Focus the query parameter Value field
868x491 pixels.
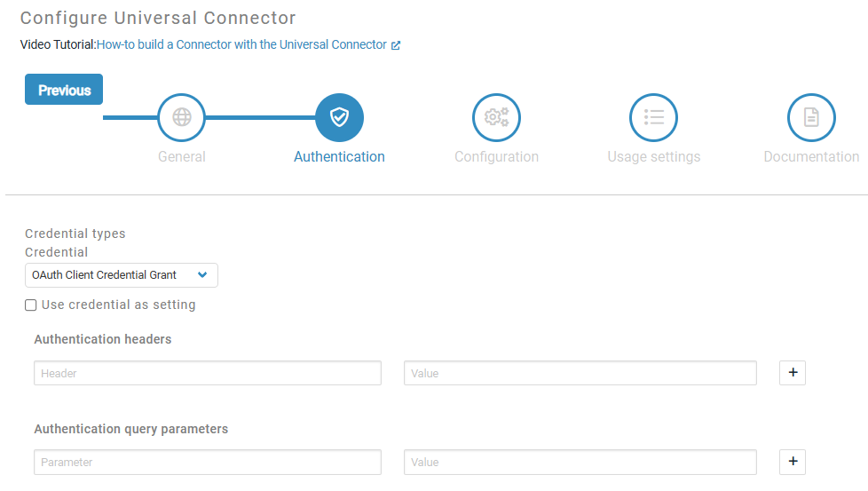click(x=580, y=462)
